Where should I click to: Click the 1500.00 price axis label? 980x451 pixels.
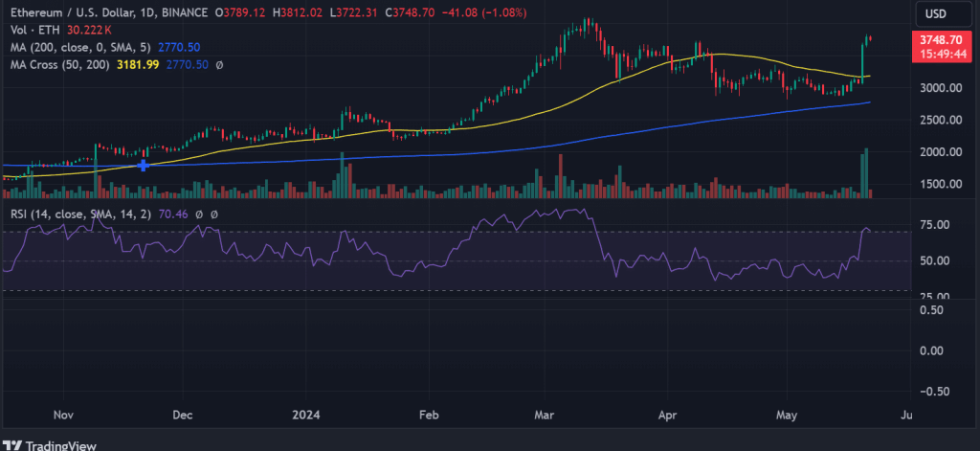pos(939,184)
